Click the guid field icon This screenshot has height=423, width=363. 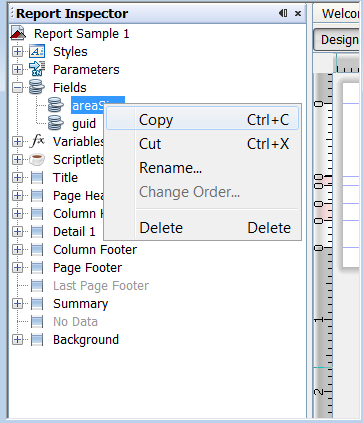pyautogui.click(x=56, y=123)
